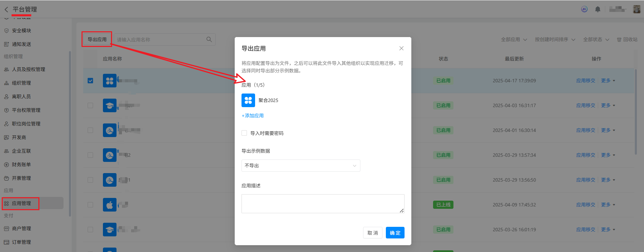This screenshot has width=644, height=252.
Task: Expand the 全部应用 filter dropdown
Action: 514,39
